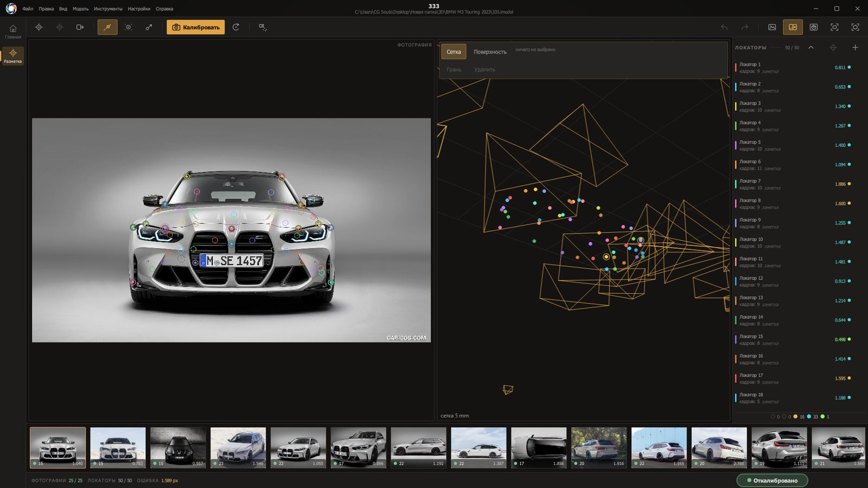Screen dimensions: 868x488
Task: Select the first crosshair locator tool
Action: pyautogui.click(x=39, y=27)
